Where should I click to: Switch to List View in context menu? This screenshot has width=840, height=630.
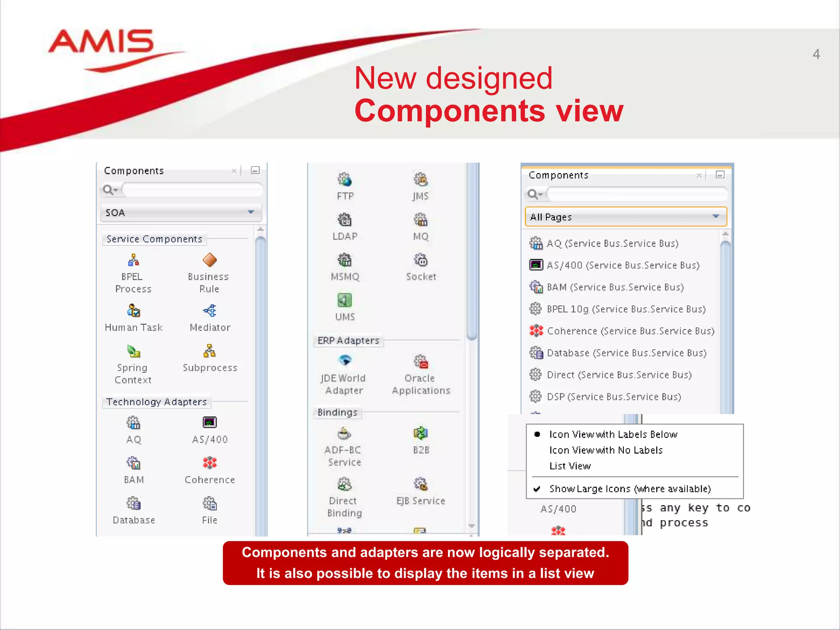click(x=570, y=466)
